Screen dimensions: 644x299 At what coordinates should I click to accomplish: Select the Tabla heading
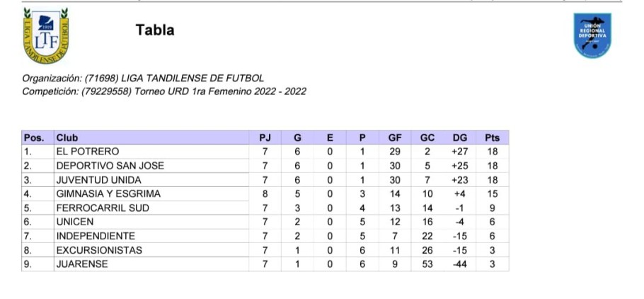tap(155, 30)
